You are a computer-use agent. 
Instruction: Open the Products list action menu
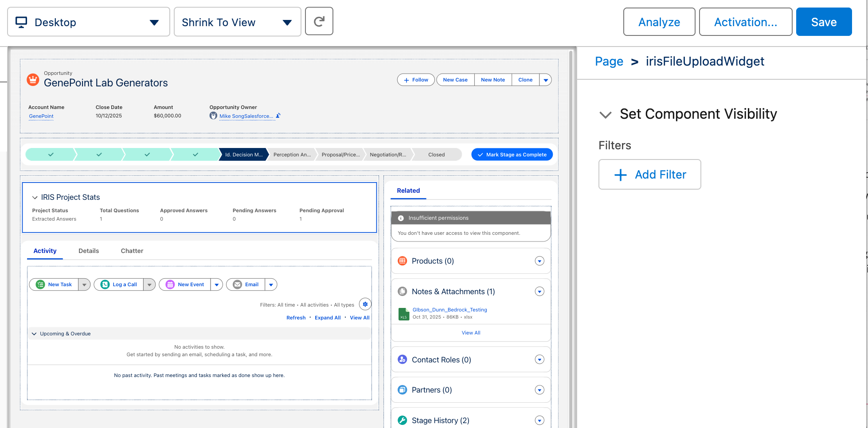tap(540, 261)
